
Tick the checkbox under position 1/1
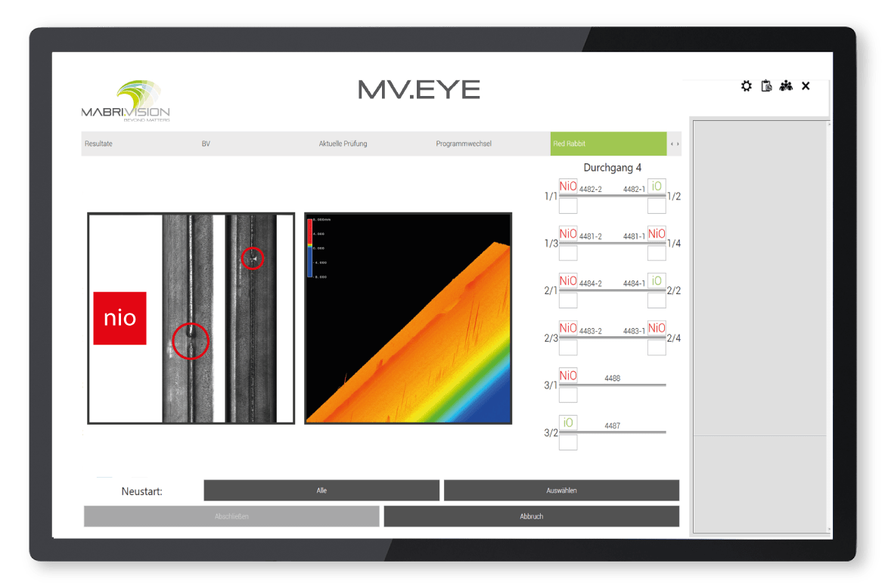point(568,206)
